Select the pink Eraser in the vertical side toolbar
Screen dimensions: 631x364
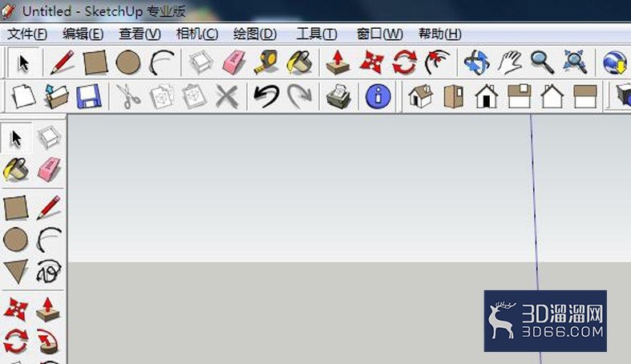click(x=49, y=170)
